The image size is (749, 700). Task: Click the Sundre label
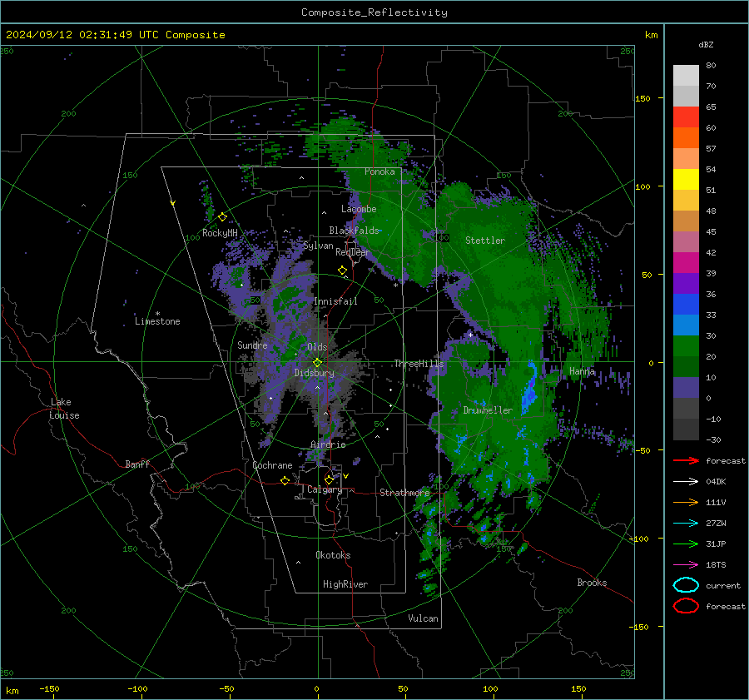tap(252, 345)
